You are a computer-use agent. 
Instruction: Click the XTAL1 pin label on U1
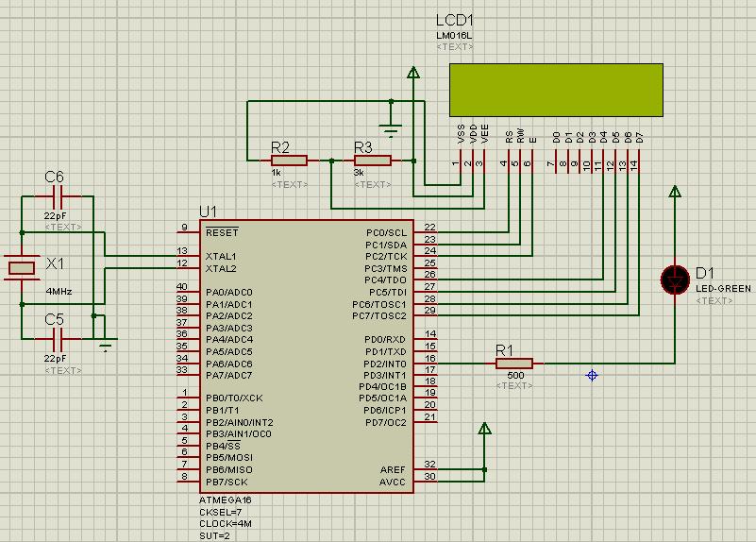pos(221,256)
